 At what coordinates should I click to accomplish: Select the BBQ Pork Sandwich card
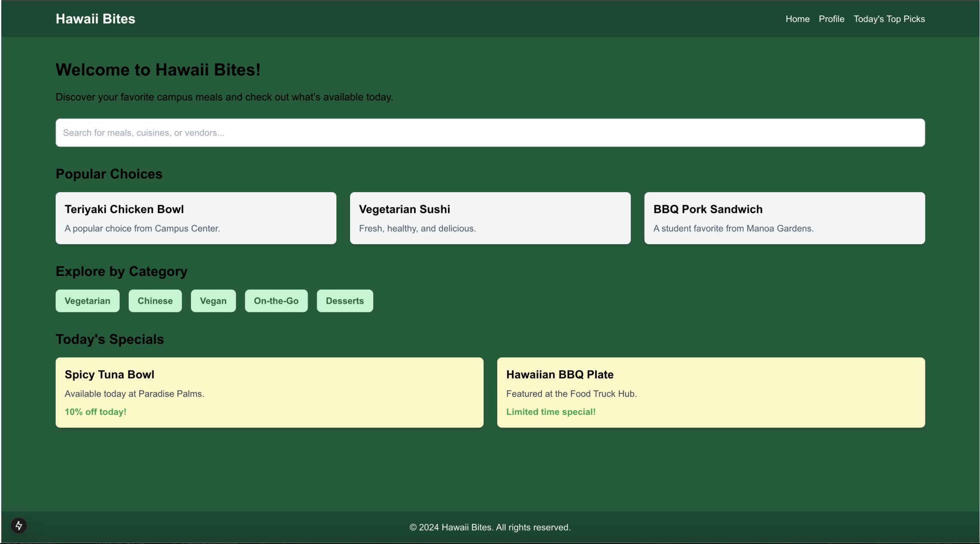tap(784, 218)
